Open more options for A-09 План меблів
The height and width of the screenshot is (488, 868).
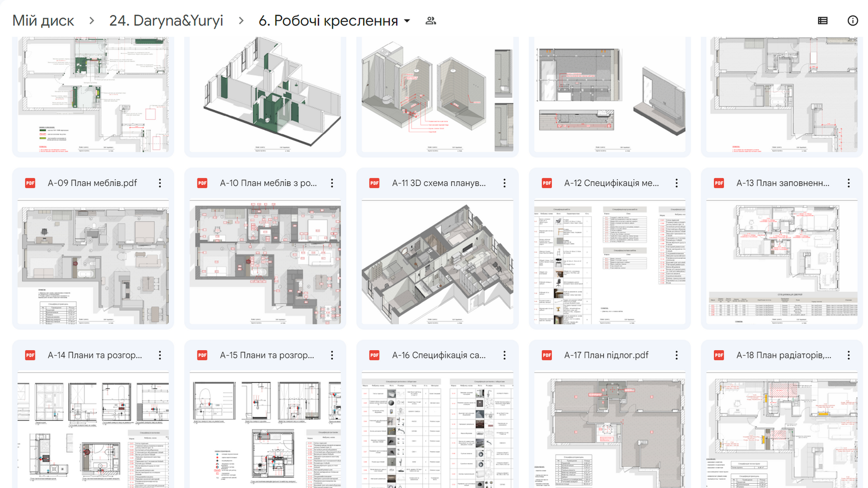159,183
